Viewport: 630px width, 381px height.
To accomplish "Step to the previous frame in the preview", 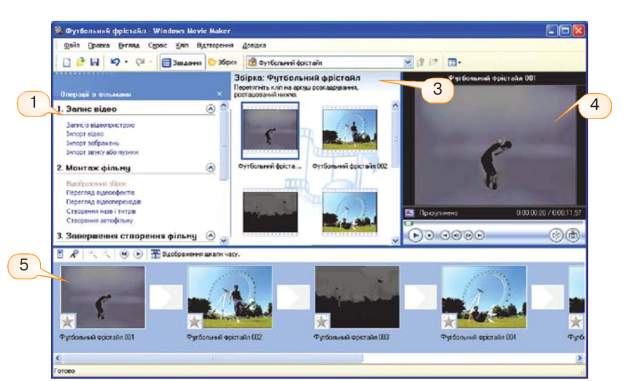I will (456, 235).
